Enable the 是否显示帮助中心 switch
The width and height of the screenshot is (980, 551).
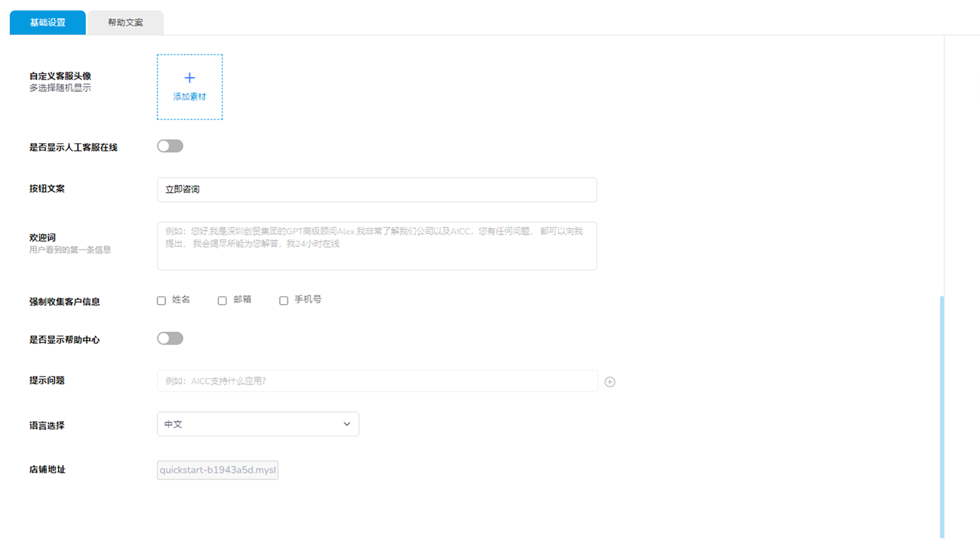click(x=170, y=339)
